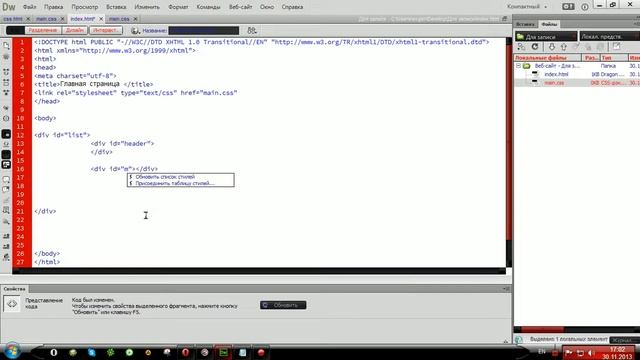Click the sync settings icon in title bar
The height and width of the screenshot is (360, 640).
coord(568,7)
